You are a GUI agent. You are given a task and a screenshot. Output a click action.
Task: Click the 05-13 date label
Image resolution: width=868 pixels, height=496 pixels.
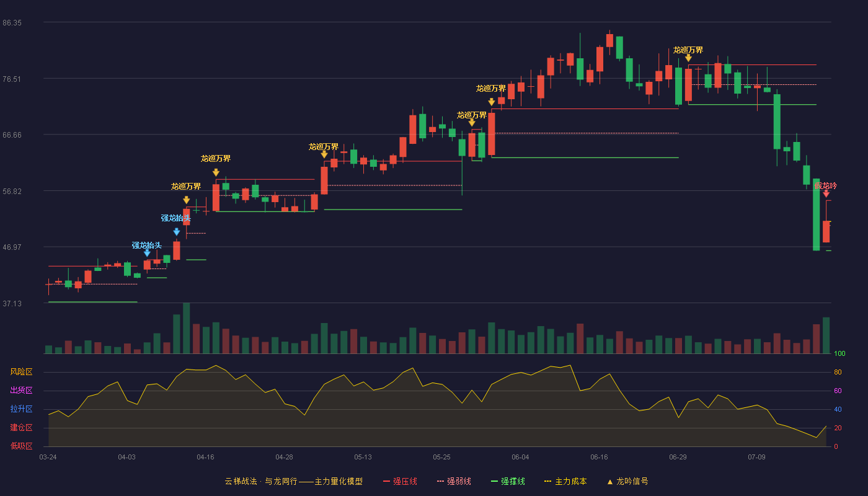[363, 457]
